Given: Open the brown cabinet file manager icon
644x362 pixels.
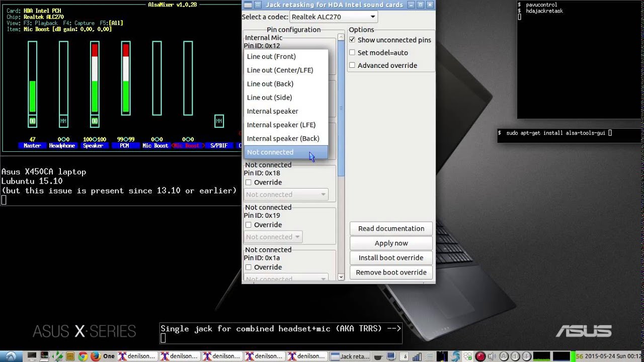Looking at the screenshot, I should (x=70, y=356).
